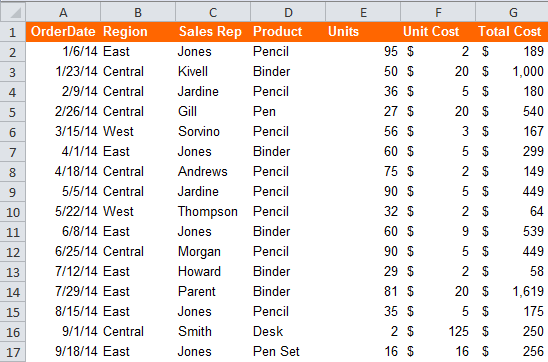The width and height of the screenshot is (548, 362).
Task: Select row 10 header
Action: point(13,212)
